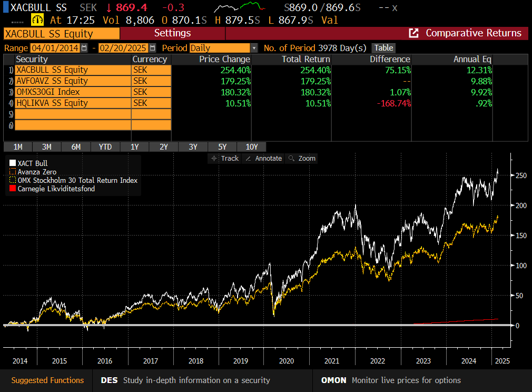The image size is (532, 392).
Task: Click the Comparative Returns pop-out icon
Action: [414, 33]
